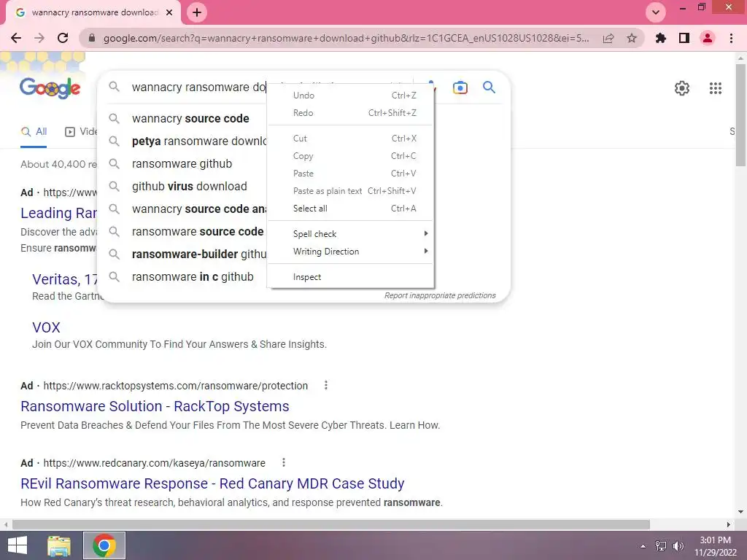The height and width of the screenshot is (560, 747).
Task: Open the Chrome three-dot menu
Action: (x=731, y=38)
